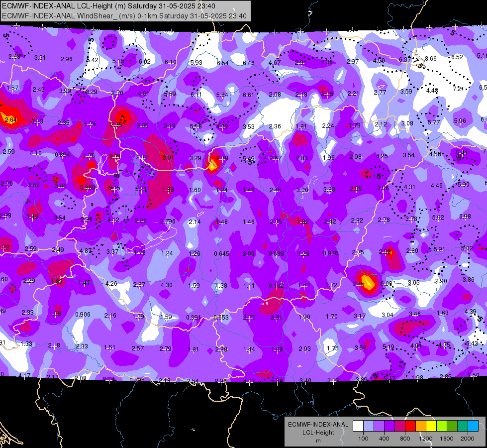
Task: Click the wind shear value 3.81
Action: 276,318
